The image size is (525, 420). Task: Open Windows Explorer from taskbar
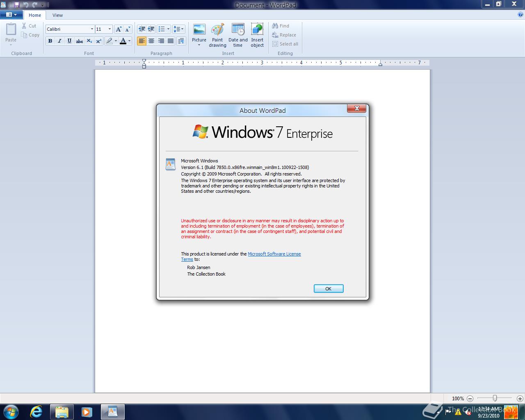pos(62,411)
